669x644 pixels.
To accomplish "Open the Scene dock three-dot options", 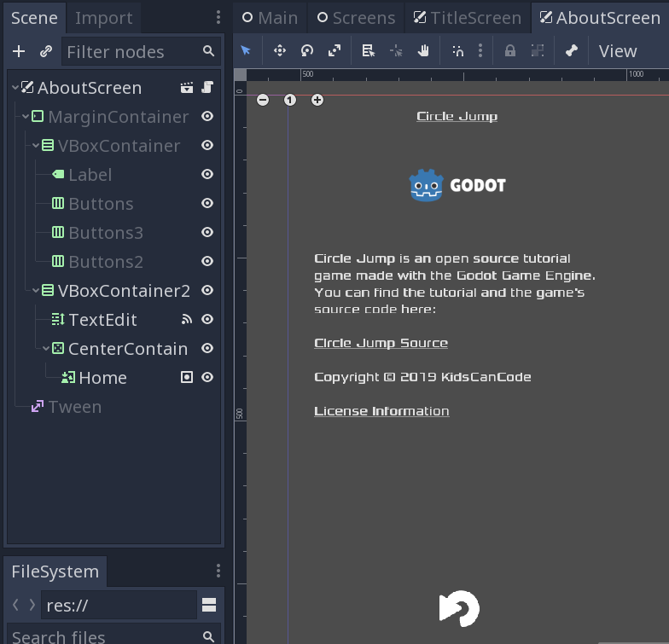I will click(x=218, y=17).
